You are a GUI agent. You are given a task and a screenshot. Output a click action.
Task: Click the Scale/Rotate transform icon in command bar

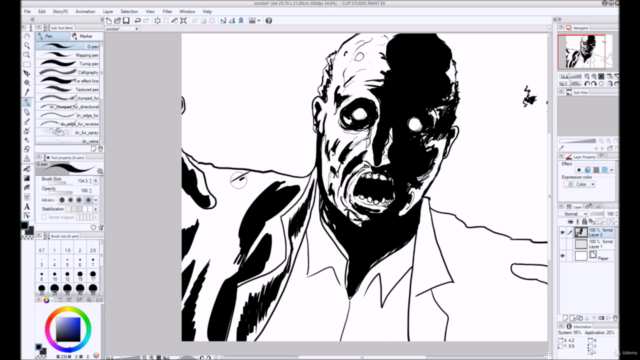(x=184, y=21)
